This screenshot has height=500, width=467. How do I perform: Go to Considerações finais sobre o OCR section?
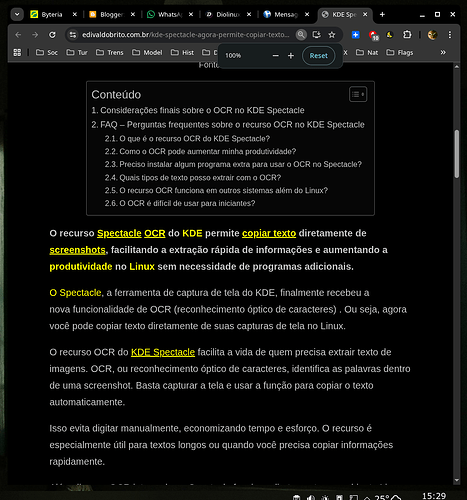coord(198,110)
